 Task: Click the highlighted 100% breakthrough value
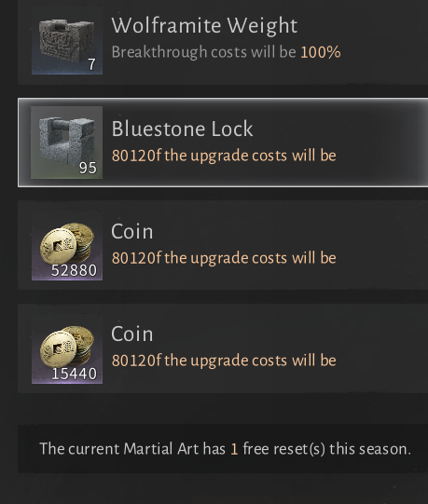321,52
